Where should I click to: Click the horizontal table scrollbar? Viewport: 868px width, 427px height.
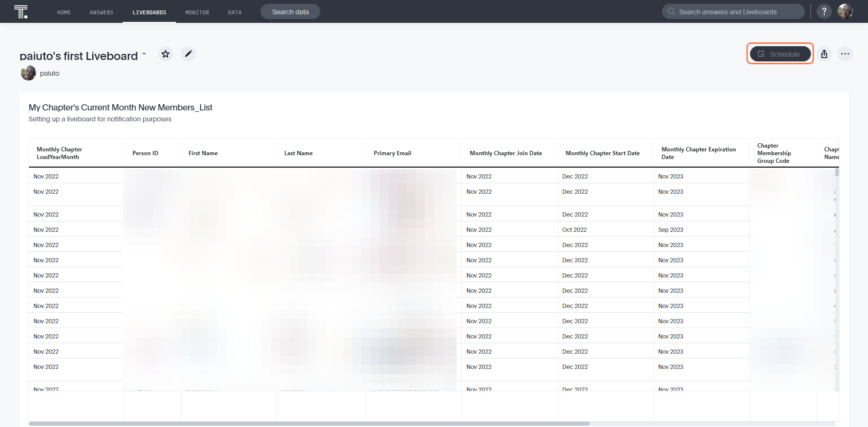coord(309,423)
